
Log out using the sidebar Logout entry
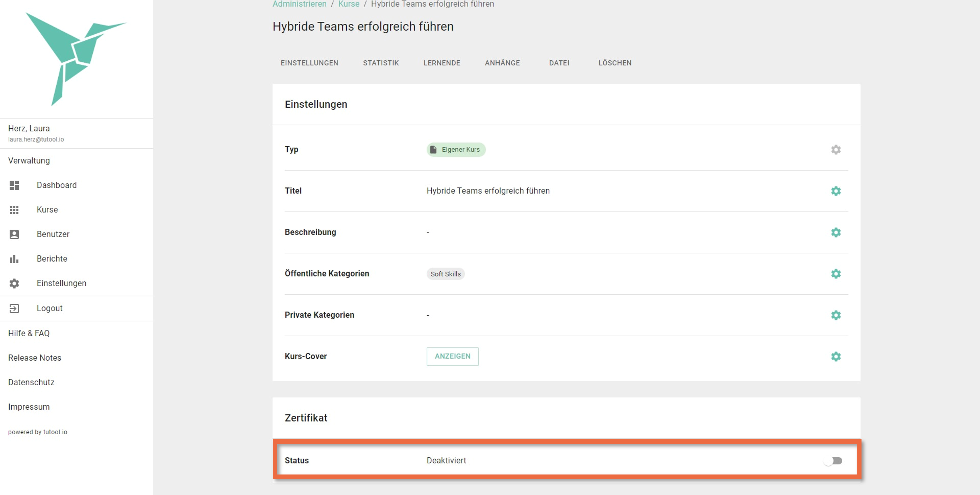(x=49, y=308)
